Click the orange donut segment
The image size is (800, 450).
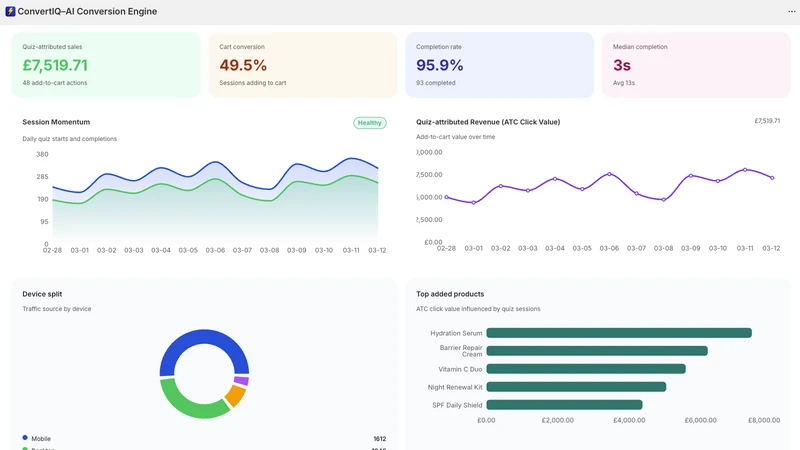pos(235,395)
